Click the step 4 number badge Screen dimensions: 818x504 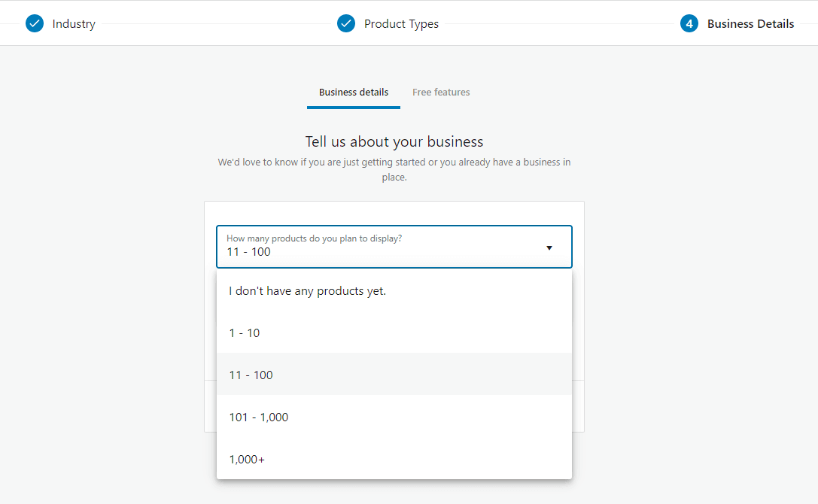tap(689, 23)
